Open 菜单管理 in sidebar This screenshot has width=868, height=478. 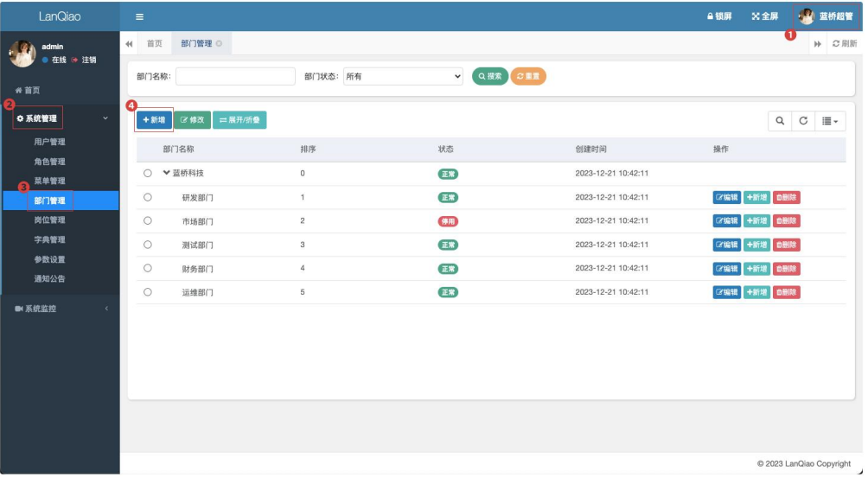50,181
